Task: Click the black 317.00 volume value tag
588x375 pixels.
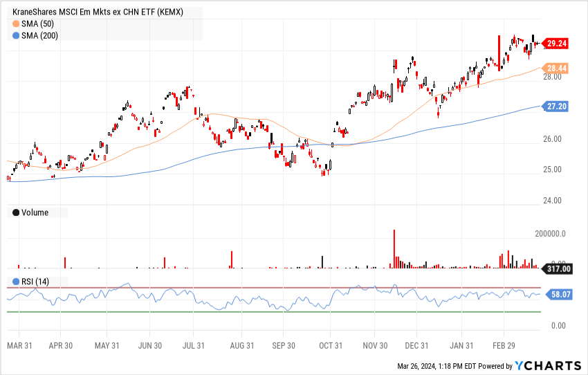Action: point(557,268)
